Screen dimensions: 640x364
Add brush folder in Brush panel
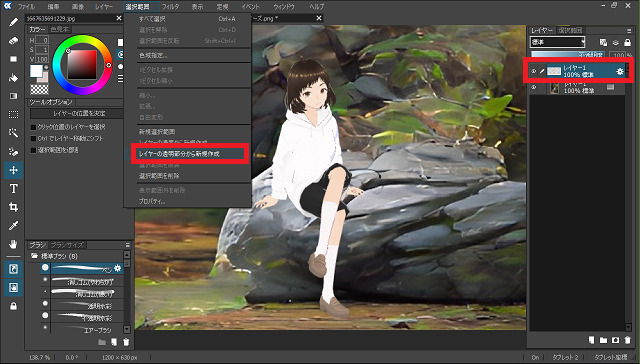point(102,342)
